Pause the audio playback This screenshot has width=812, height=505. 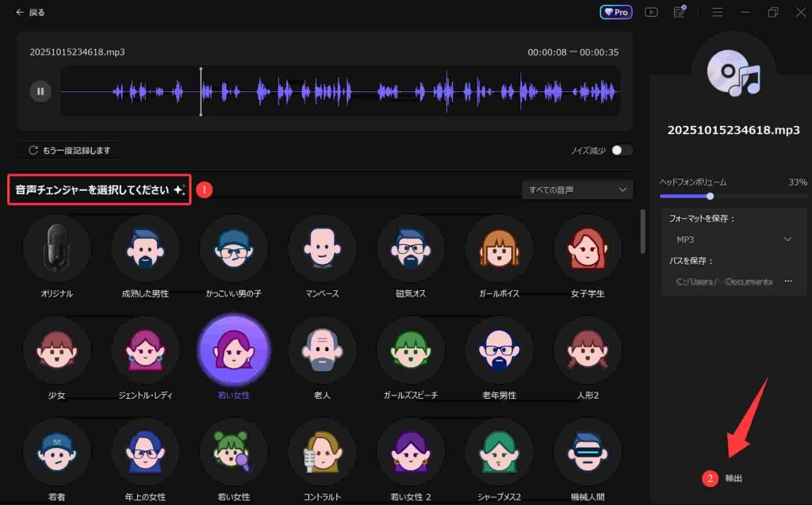[40, 91]
